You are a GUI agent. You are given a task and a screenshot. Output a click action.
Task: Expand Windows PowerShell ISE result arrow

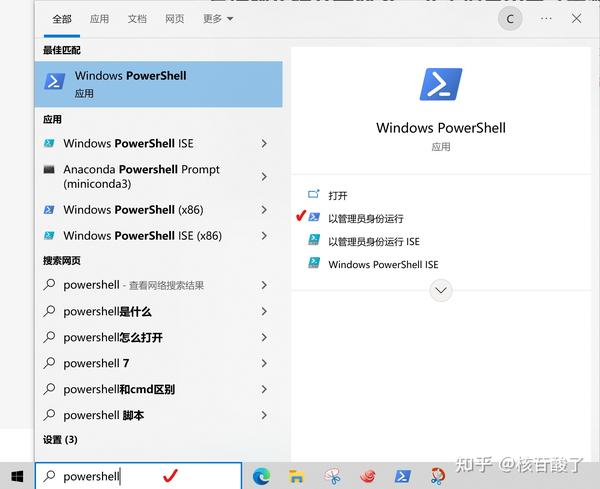(x=264, y=143)
